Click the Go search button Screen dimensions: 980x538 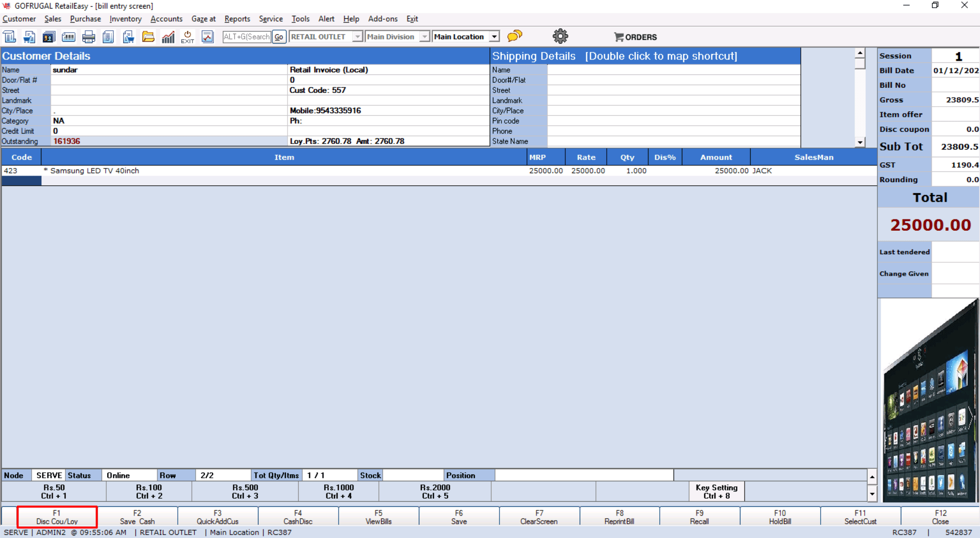(279, 37)
